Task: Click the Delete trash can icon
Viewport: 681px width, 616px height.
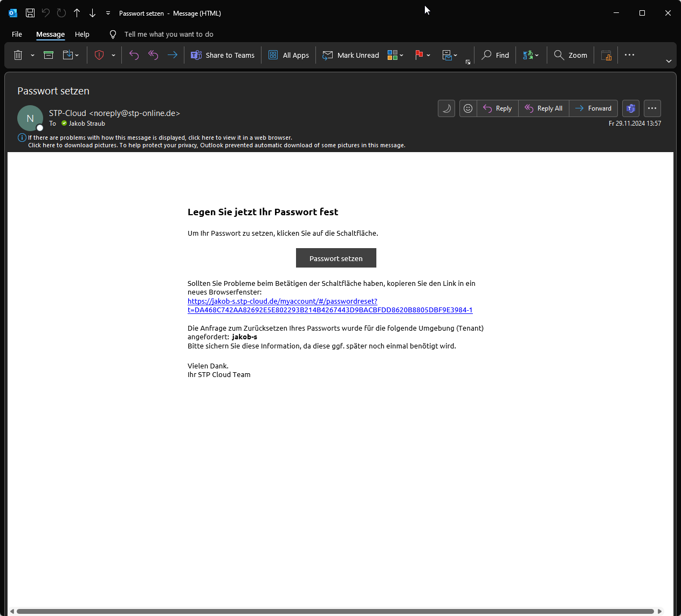Action: pos(18,55)
